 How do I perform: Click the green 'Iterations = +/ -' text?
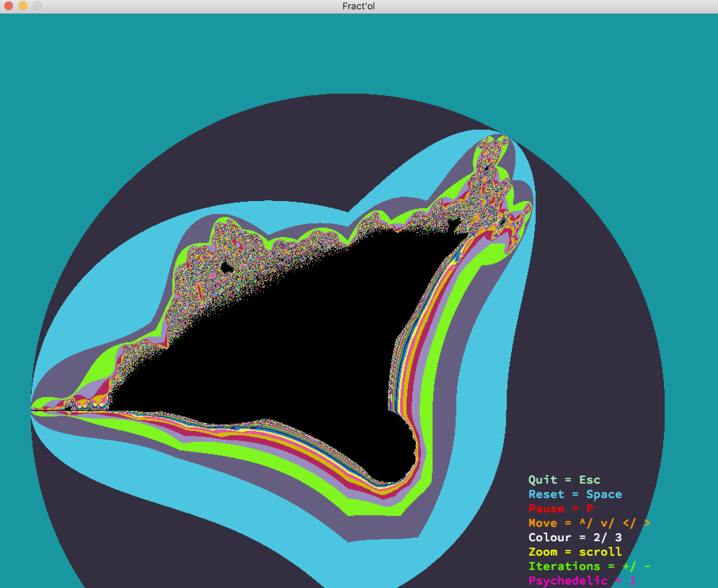589,566
